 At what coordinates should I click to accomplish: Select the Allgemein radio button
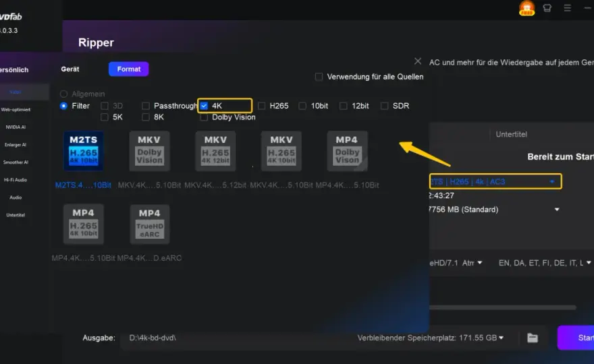click(x=63, y=94)
